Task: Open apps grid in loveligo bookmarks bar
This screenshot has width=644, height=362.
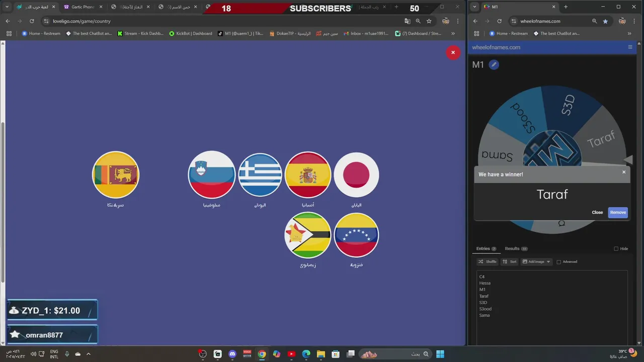Action: (9, 34)
